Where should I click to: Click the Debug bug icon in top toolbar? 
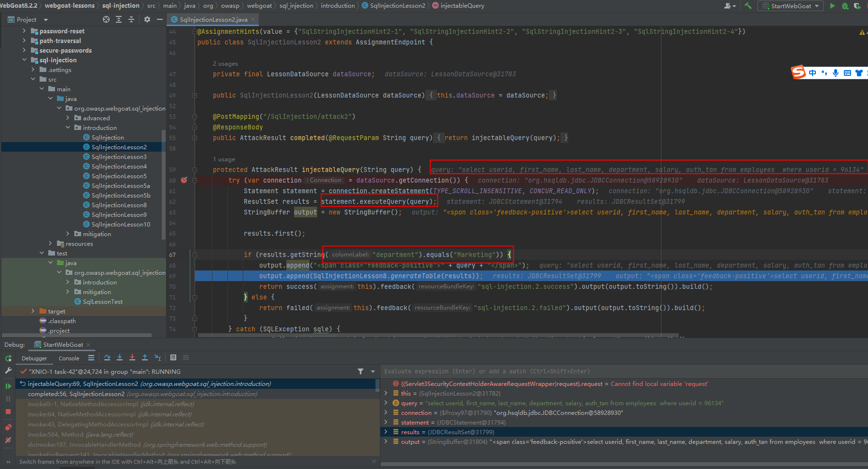(845, 6)
